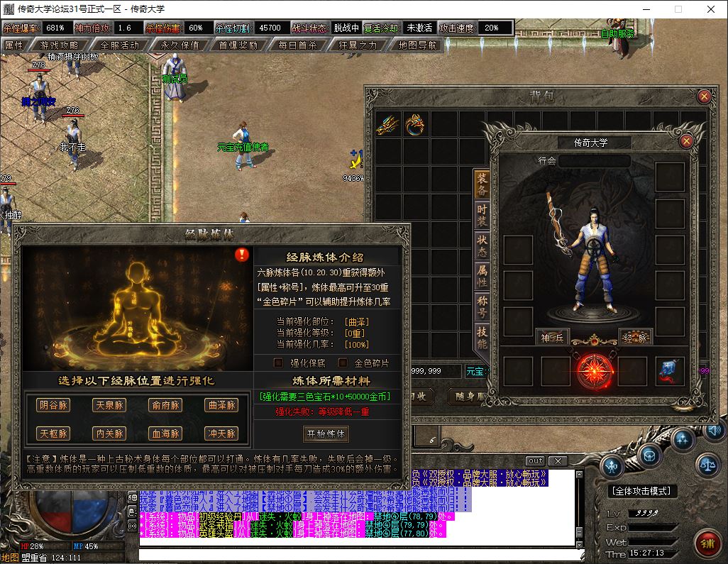This screenshot has height=564, width=728.
Task: Click the chat scrollbar up arrow
Action: 579,474
